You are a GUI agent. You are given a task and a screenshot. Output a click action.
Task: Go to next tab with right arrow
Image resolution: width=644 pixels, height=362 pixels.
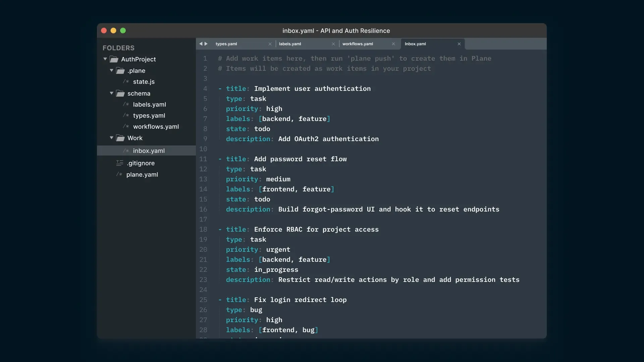point(206,44)
